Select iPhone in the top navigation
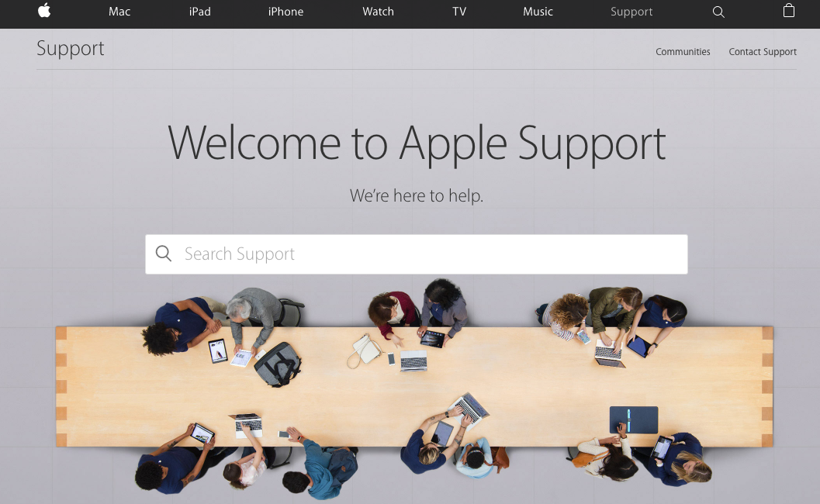820x504 pixels. (x=285, y=12)
